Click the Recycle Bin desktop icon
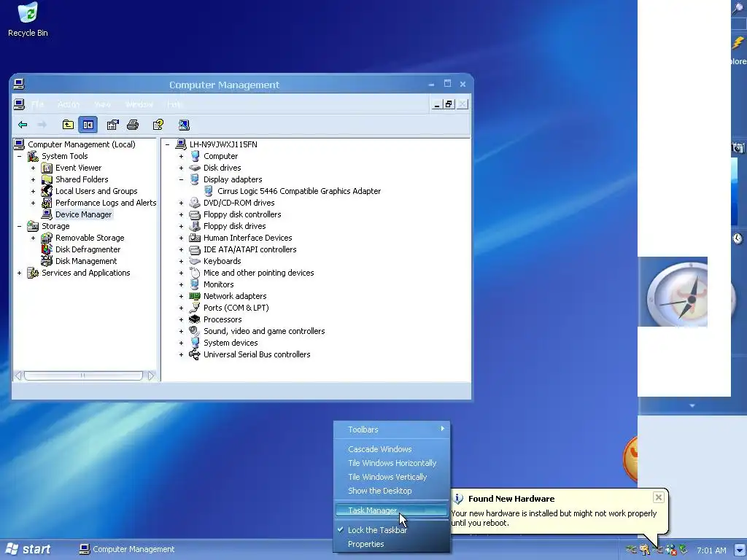The width and height of the screenshot is (747, 560). tap(28, 12)
